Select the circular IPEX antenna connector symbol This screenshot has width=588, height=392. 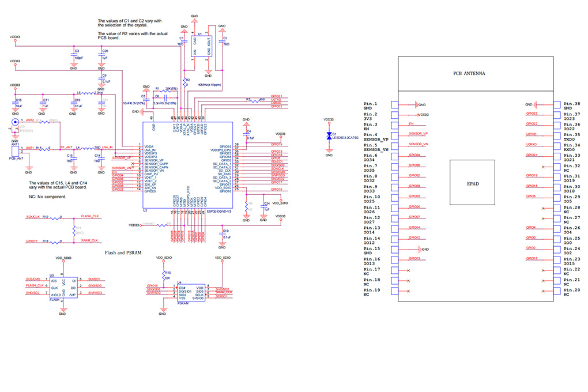(x=15, y=122)
